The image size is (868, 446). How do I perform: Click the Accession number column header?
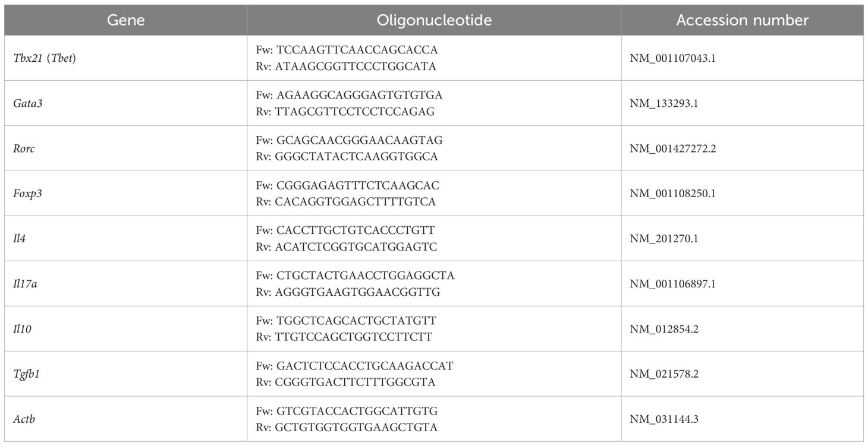click(742, 20)
